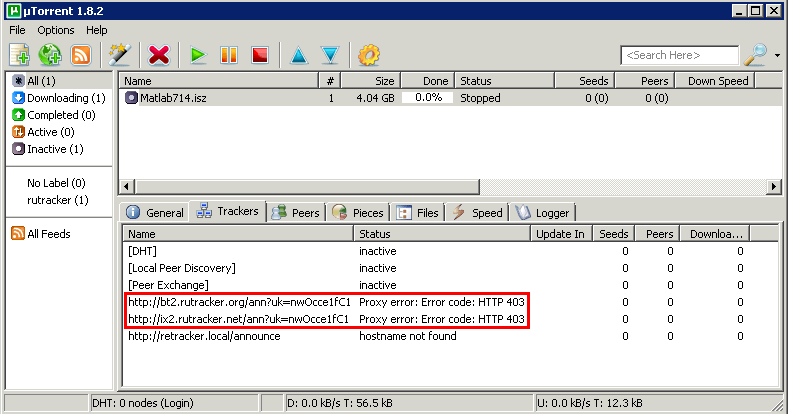
Task: Sort trackers by the Update In column header
Action: pyautogui.click(x=561, y=234)
